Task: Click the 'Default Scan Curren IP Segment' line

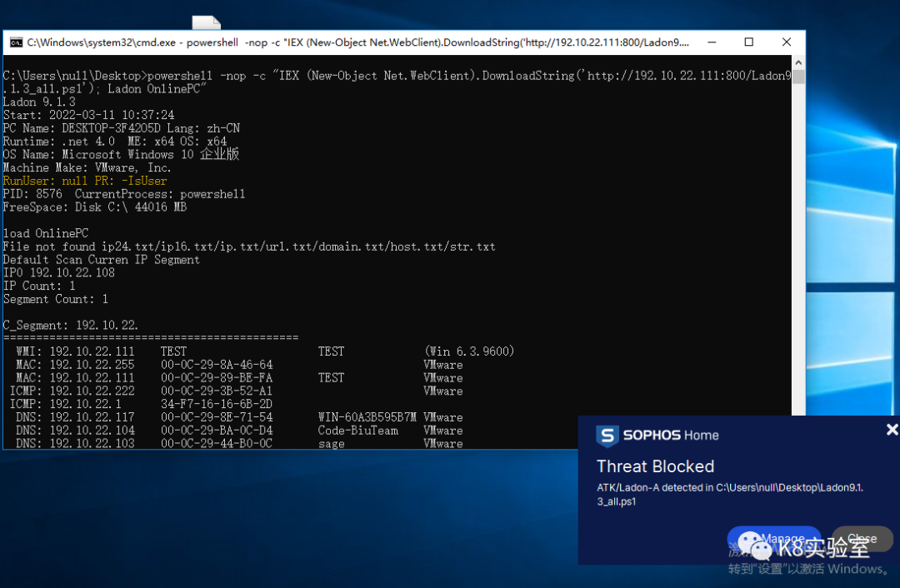Action: [101, 260]
